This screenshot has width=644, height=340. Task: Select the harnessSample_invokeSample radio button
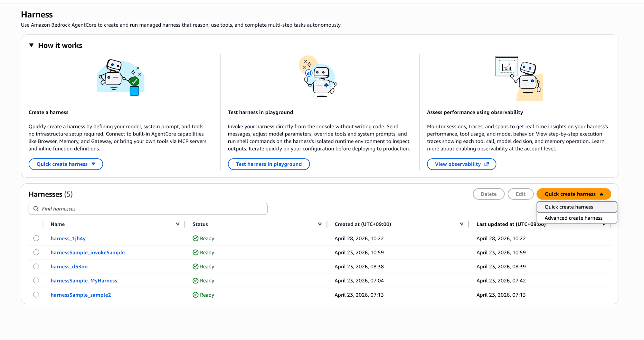[x=36, y=252]
